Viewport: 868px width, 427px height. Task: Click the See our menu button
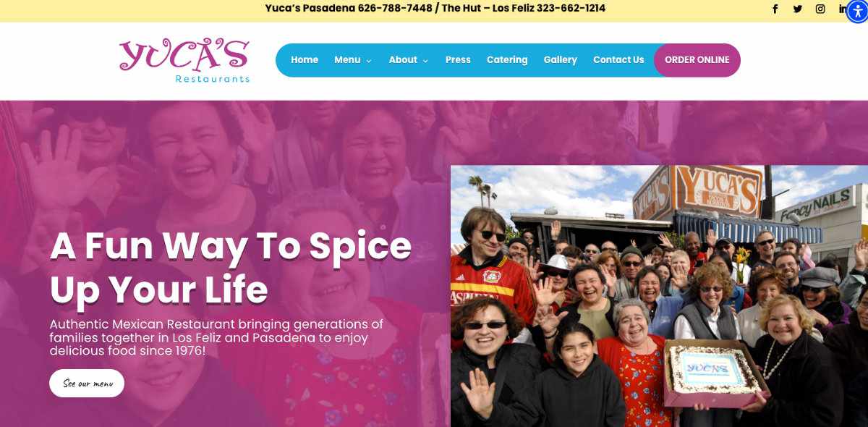coord(87,384)
